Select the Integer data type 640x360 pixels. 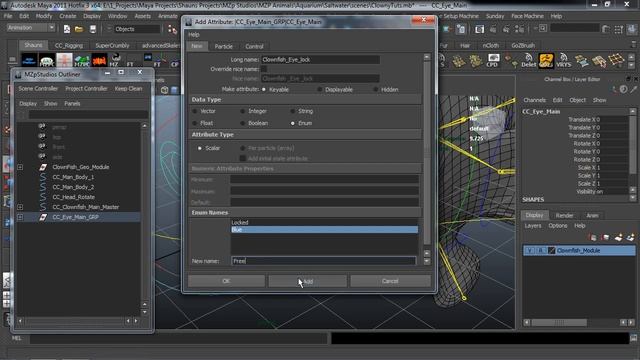pos(243,111)
